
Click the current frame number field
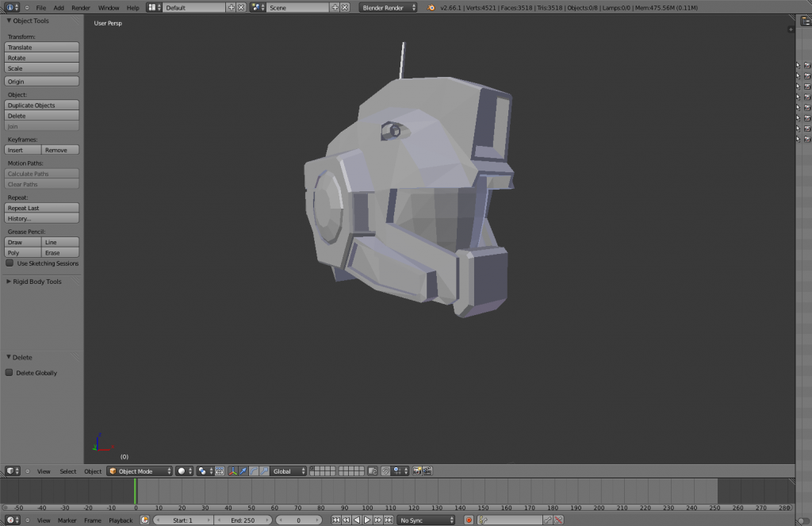click(299, 520)
